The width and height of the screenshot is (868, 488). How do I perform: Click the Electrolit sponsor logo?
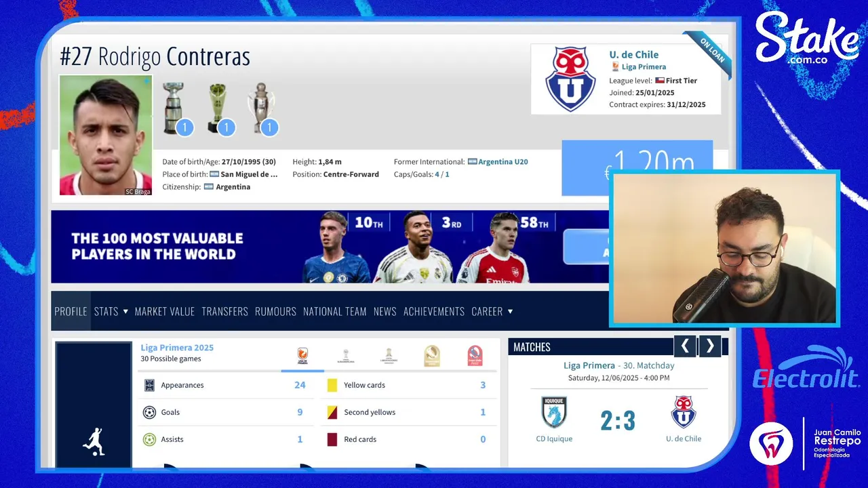pyautogui.click(x=806, y=369)
